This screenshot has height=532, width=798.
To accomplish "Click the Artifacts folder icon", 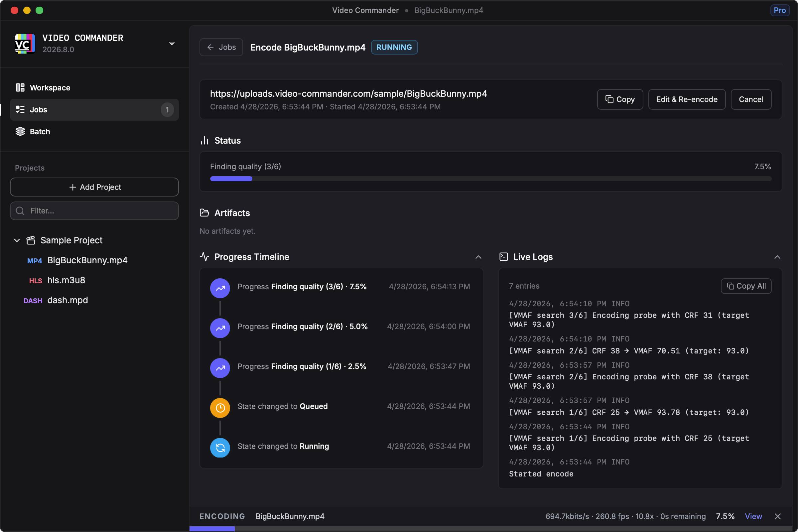I will pyautogui.click(x=204, y=213).
